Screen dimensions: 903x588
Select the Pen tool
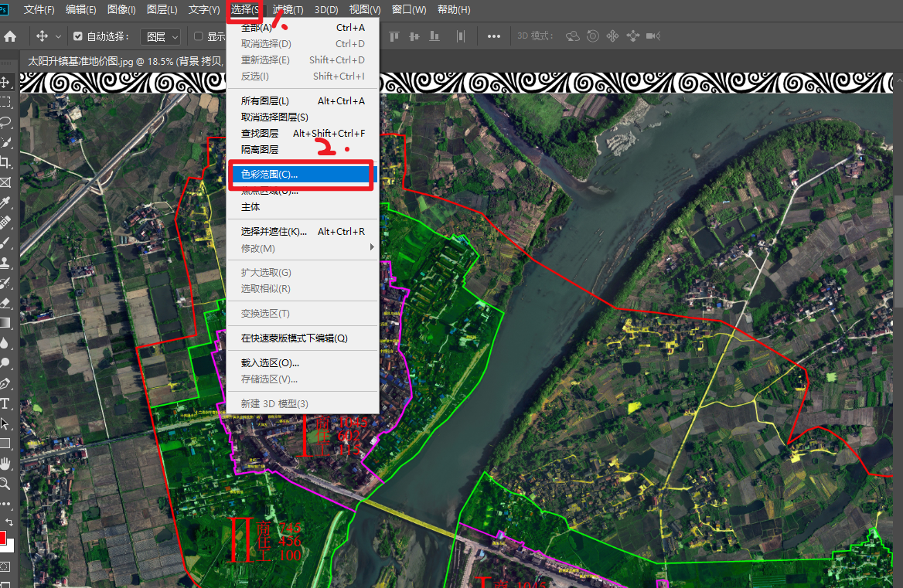click(5, 383)
